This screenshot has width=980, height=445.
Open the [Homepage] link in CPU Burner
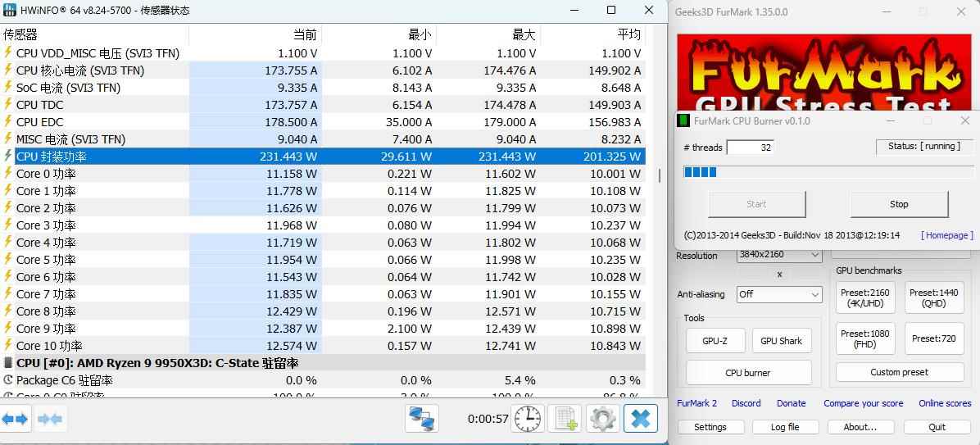947,235
